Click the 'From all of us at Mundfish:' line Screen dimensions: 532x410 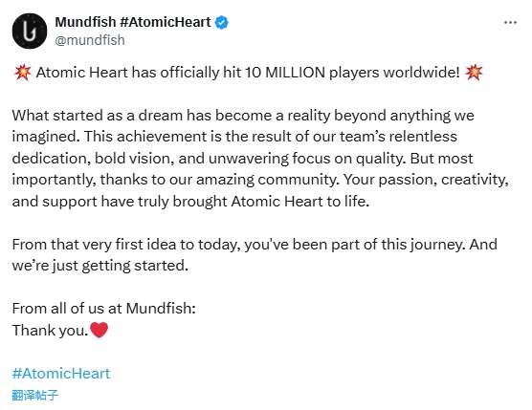point(104,309)
